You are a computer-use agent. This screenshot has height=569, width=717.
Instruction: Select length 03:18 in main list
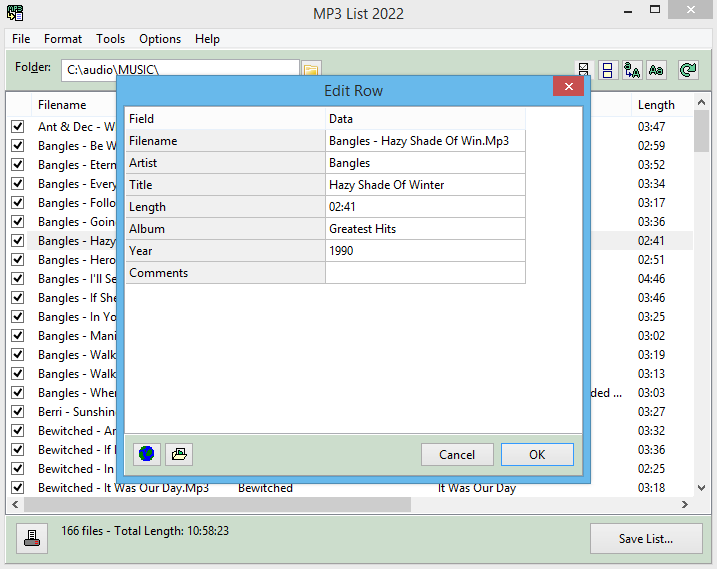pyautogui.click(x=651, y=488)
